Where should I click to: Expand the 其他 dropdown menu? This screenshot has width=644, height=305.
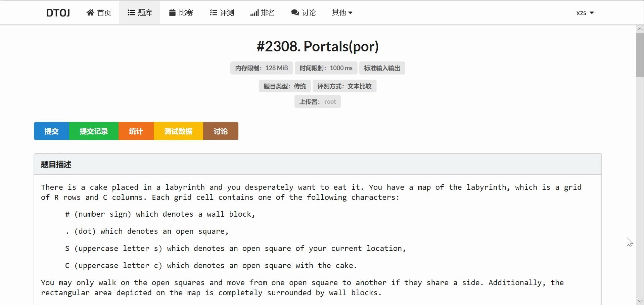pyautogui.click(x=342, y=13)
